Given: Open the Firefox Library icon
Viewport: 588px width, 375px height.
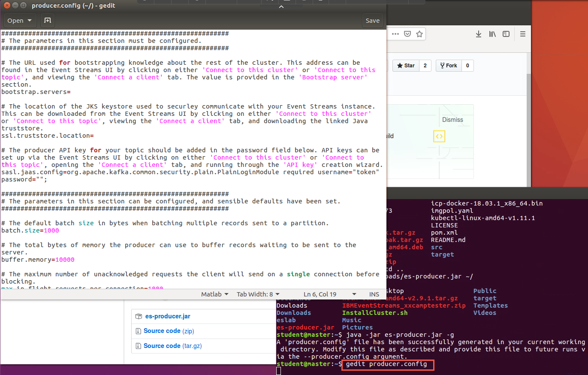Looking at the screenshot, I should (492, 34).
